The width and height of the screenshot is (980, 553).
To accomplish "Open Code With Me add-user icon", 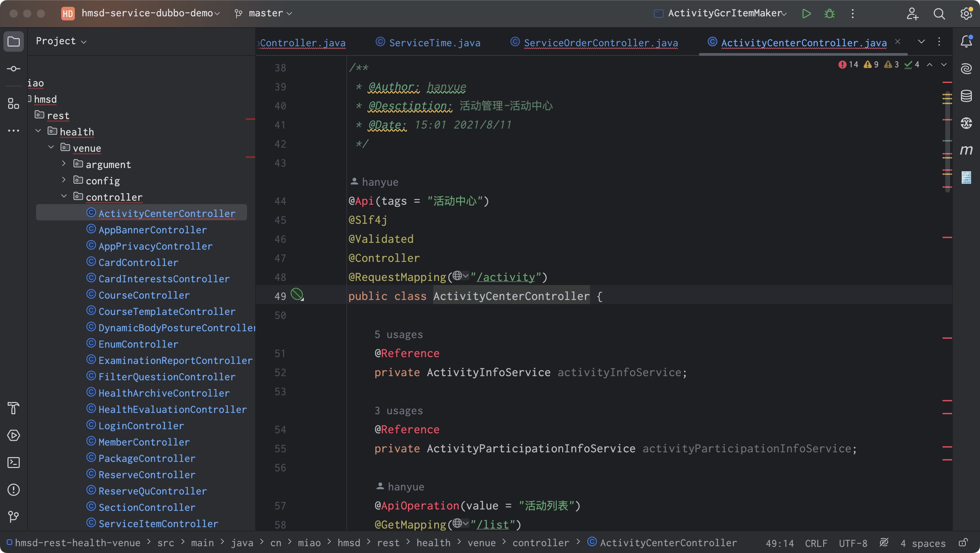I will (x=912, y=14).
